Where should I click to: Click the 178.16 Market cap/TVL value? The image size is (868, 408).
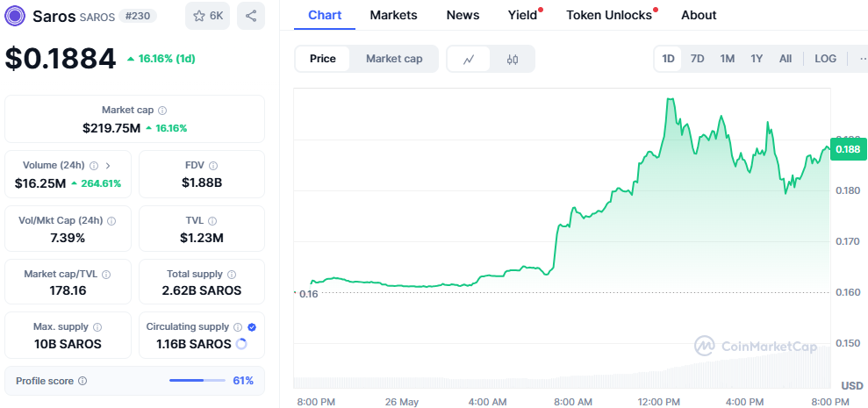coord(68,290)
